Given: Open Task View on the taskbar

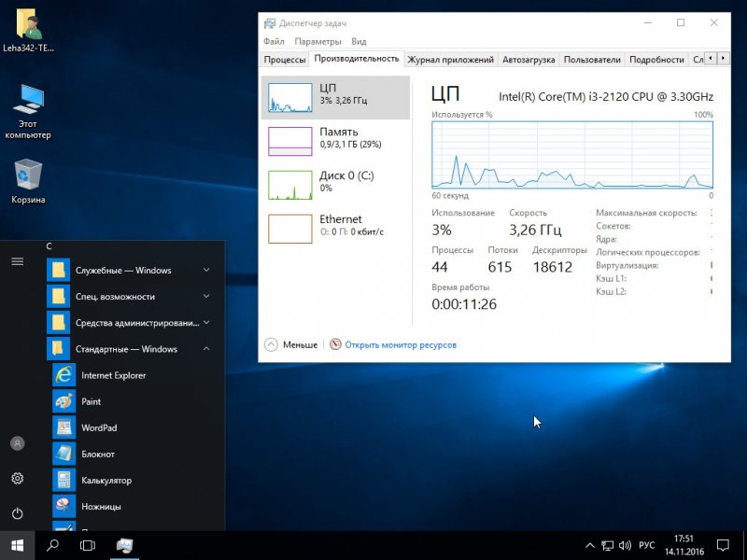Looking at the screenshot, I should click(x=88, y=546).
